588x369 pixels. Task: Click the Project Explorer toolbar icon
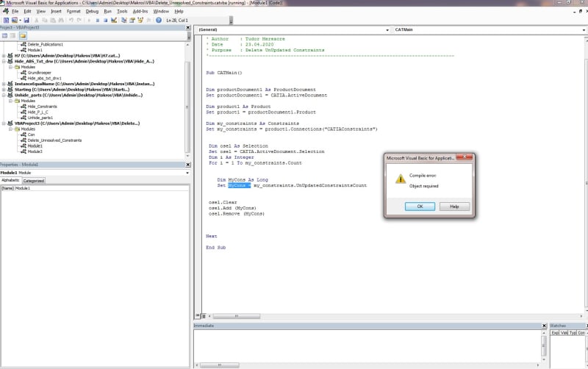pos(123,21)
